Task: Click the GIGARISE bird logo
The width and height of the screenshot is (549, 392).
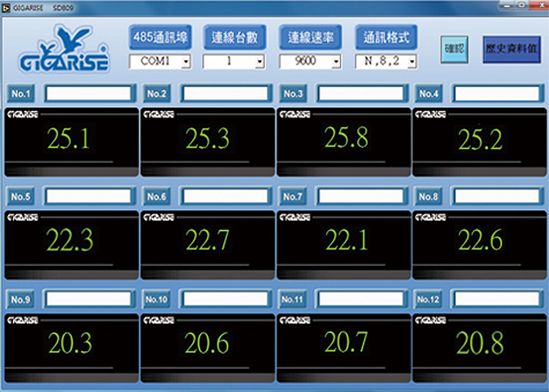Action: coord(64,49)
